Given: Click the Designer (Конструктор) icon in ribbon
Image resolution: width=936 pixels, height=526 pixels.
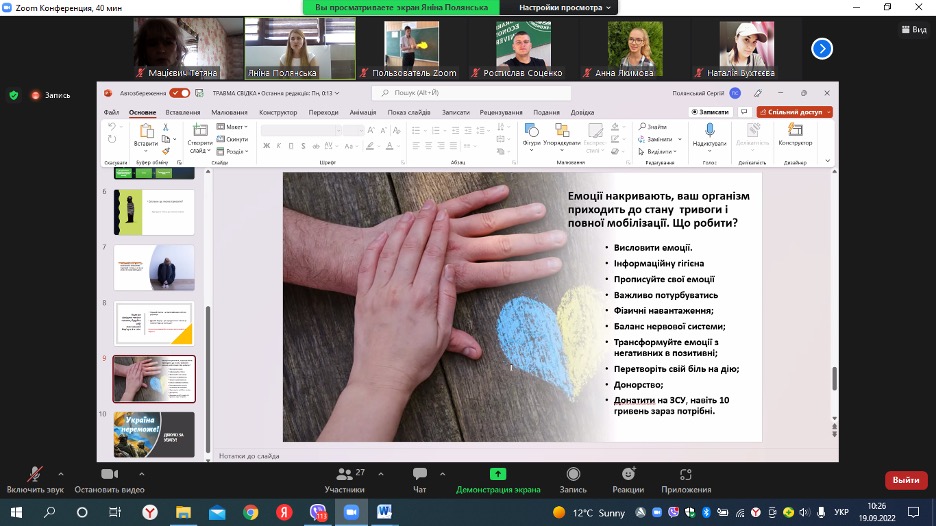Looking at the screenshot, I should 795,130.
